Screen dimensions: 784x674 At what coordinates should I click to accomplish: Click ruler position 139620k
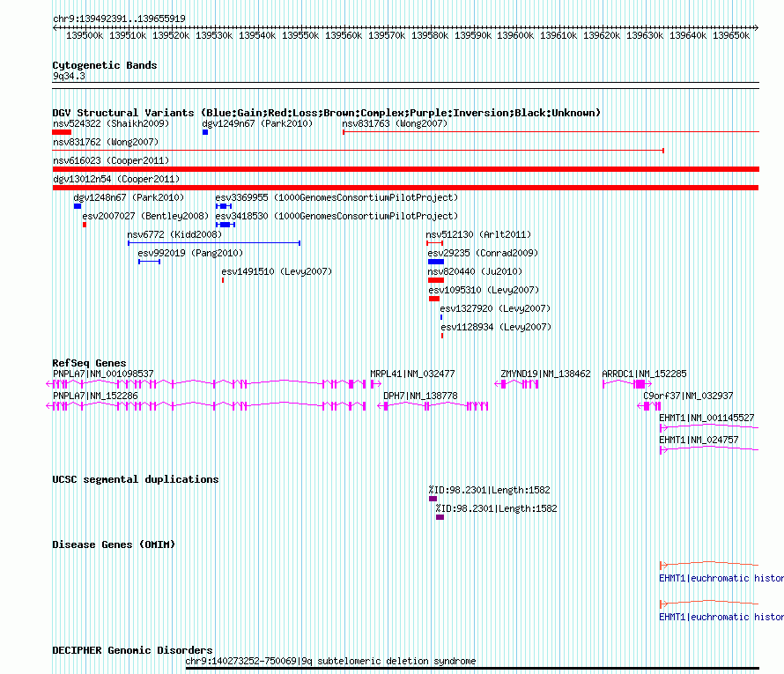602,35
